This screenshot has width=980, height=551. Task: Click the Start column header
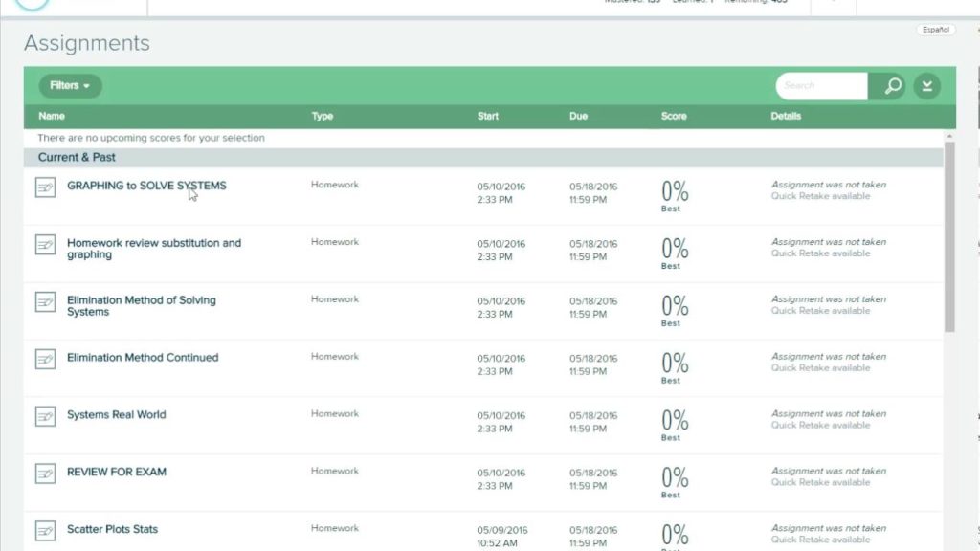coord(488,116)
